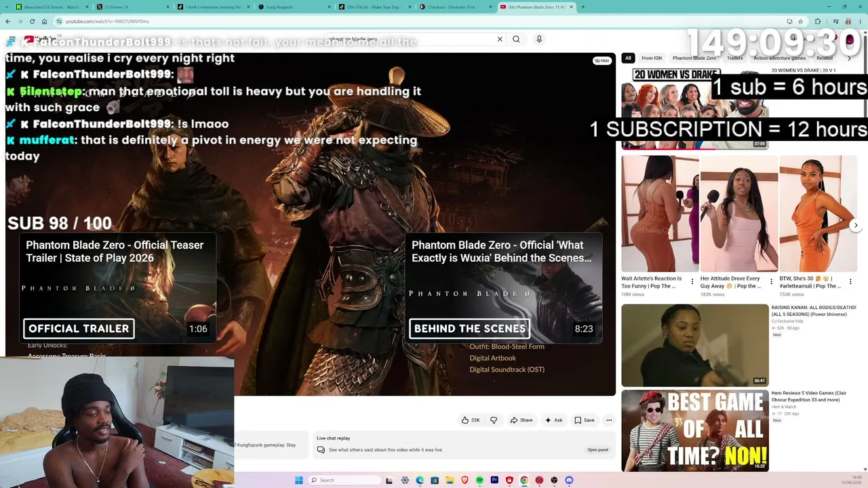Open options menu for BTW She's 30 short
The image size is (868, 488).
tap(850, 282)
